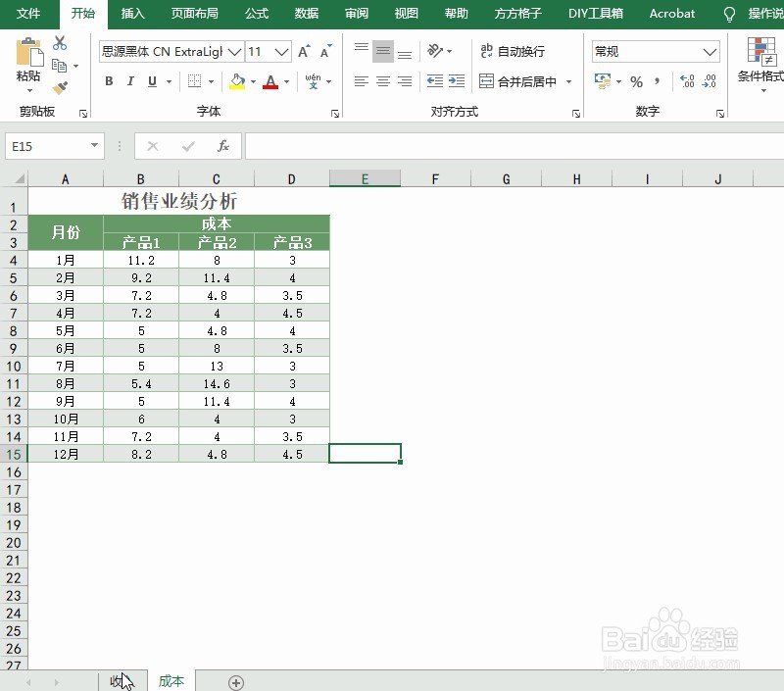784x691 pixels.
Task: Click the Name Box showing E15
Action: pyautogui.click(x=46, y=146)
